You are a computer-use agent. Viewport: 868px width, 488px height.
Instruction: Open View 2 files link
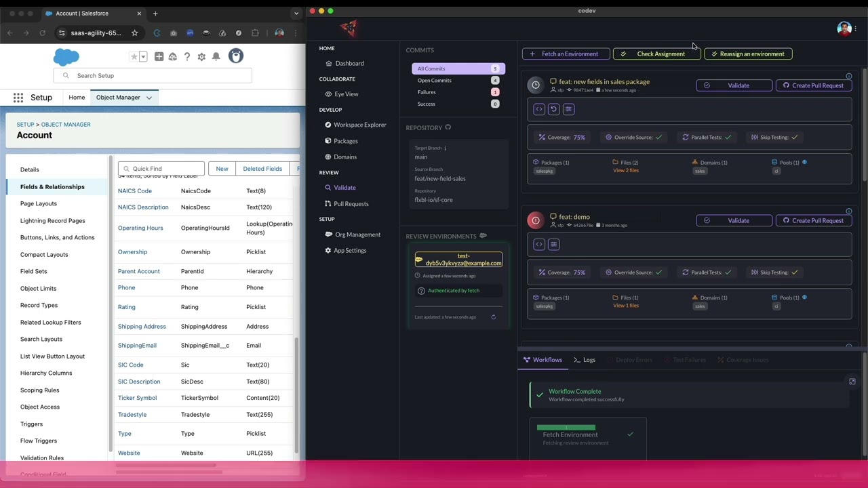626,171
